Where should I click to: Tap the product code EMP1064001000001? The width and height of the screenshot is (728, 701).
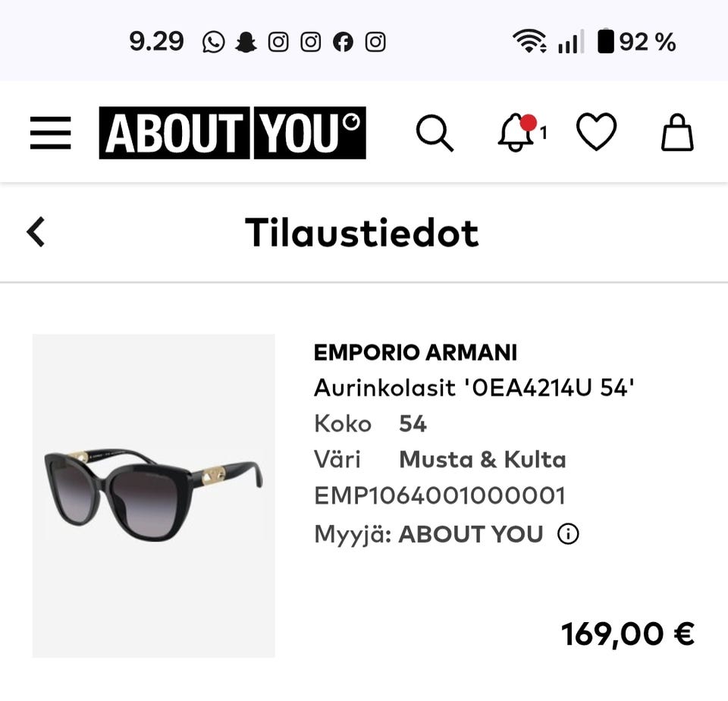pos(440,496)
